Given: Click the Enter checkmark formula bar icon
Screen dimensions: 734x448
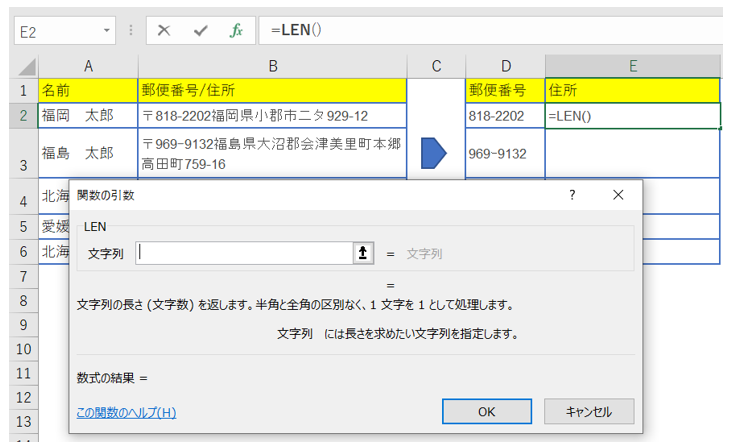Looking at the screenshot, I should click(200, 31).
